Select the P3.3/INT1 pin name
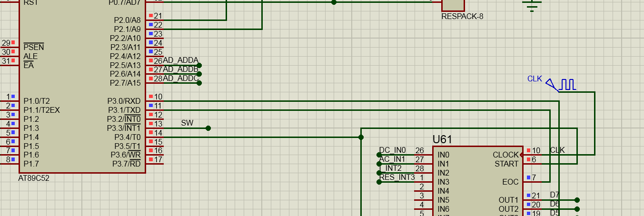Viewport: 644px width, 216px height. (x=124, y=128)
